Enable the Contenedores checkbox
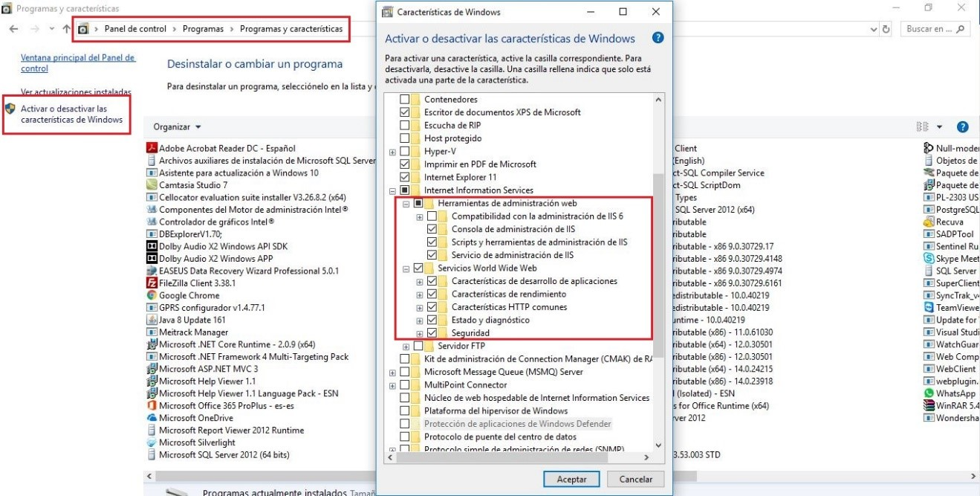Viewport: 980px width, 496px height. pos(405,99)
